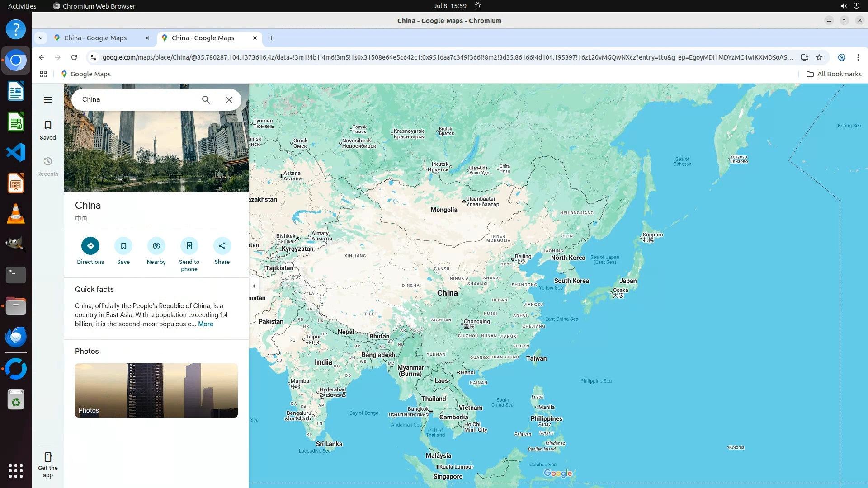This screenshot has height=488, width=868.
Task: Open the Recents sidebar icon
Action: click(48, 166)
